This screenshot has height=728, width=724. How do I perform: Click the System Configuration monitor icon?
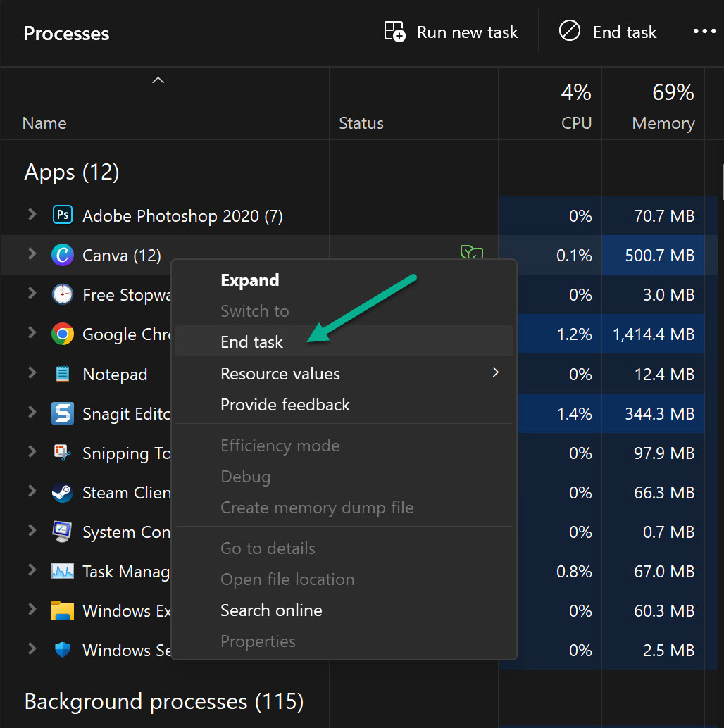click(x=63, y=532)
